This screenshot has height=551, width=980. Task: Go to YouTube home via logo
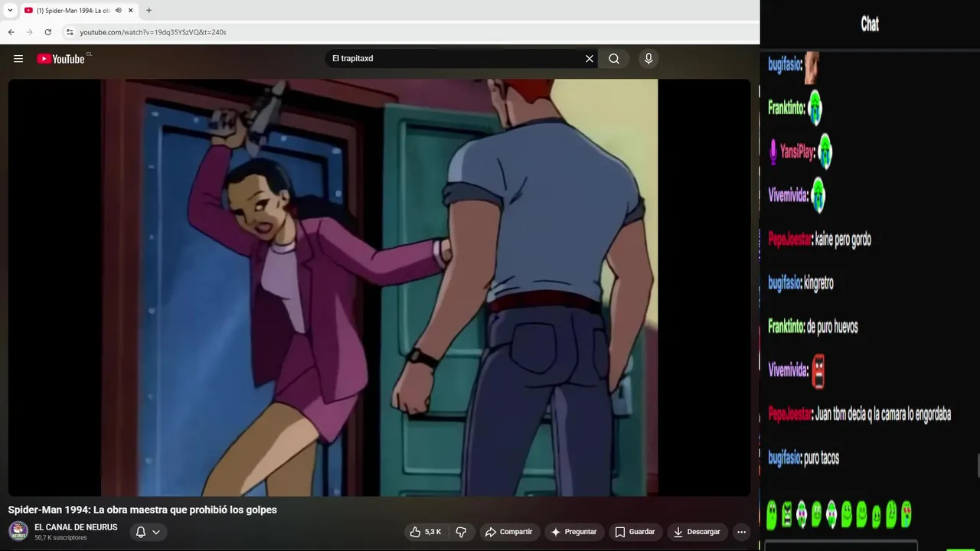click(61, 59)
